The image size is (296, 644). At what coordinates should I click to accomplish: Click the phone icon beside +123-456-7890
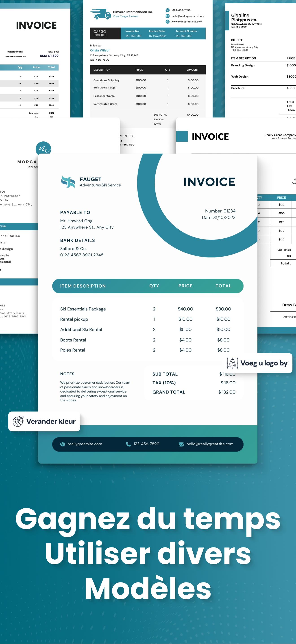[x=167, y=10]
